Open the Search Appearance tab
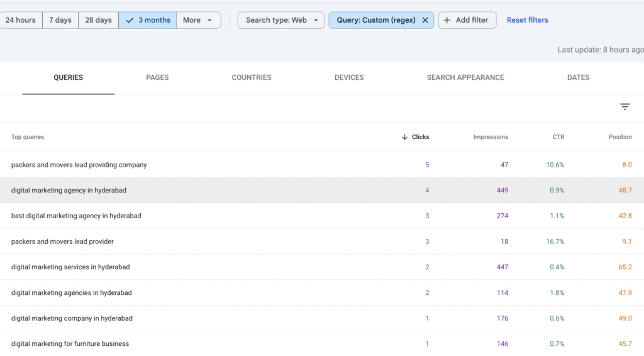Screen dimensions: 644x356 click(465, 77)
